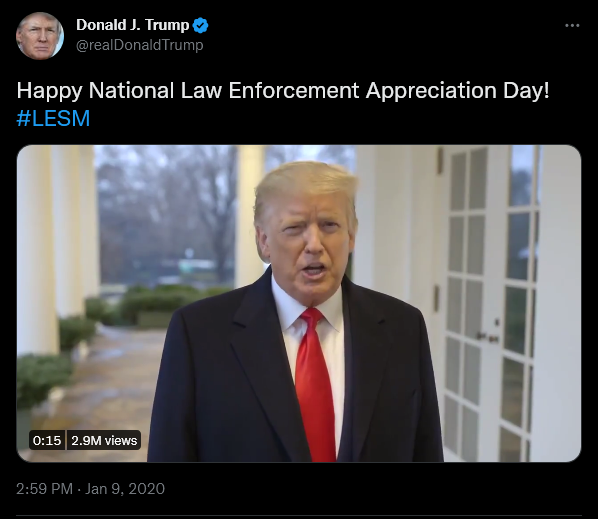Open the @realDonaldTrump handle link

tap(140, 45)
